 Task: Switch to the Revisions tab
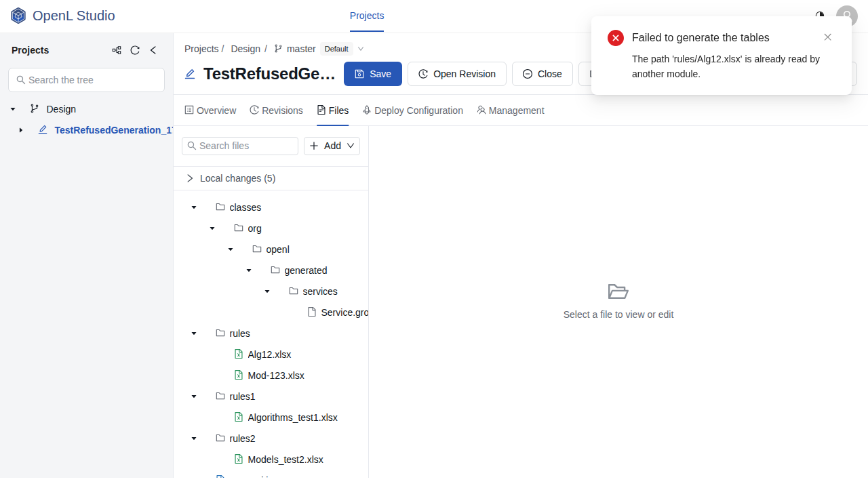point(276,110)
